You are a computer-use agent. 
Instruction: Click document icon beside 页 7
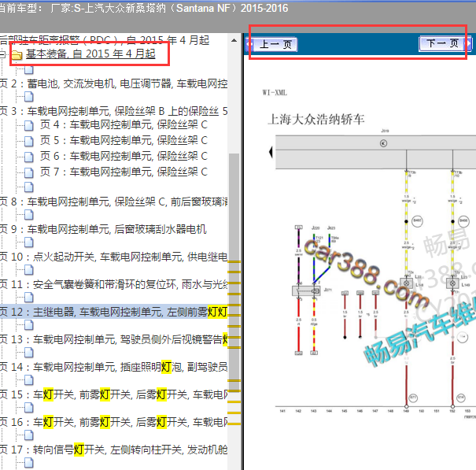click(x=29, y=172)
